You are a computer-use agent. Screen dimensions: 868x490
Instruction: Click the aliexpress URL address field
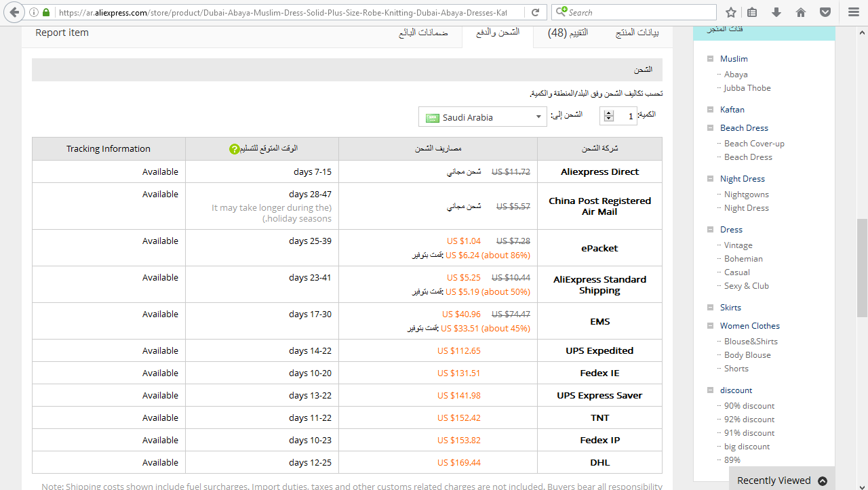(x=281, y=12)
